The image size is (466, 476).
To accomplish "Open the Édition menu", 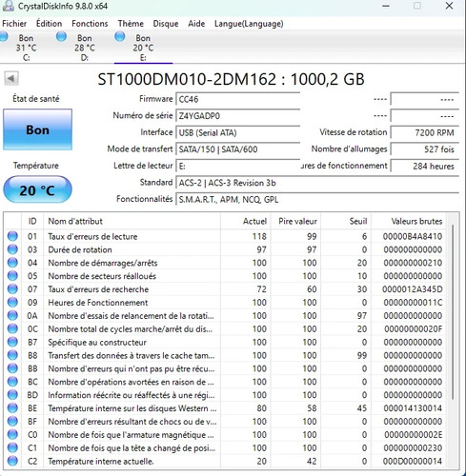I will (x=49, y=24).
